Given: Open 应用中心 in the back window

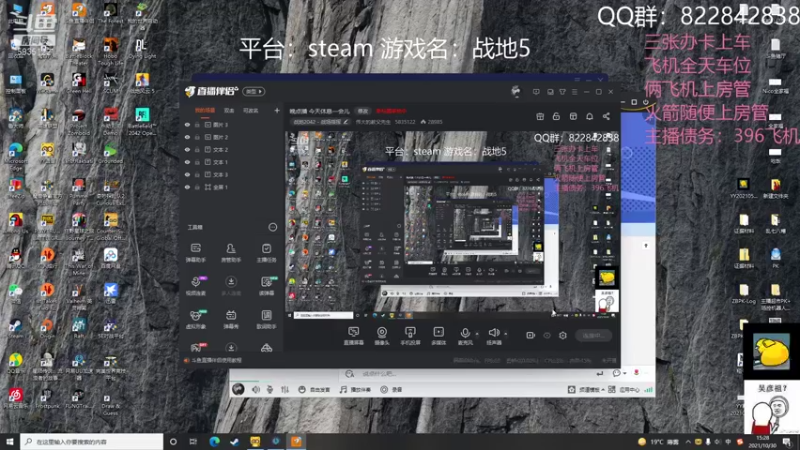Looking at the screenshot, I should tap(624, 390).
